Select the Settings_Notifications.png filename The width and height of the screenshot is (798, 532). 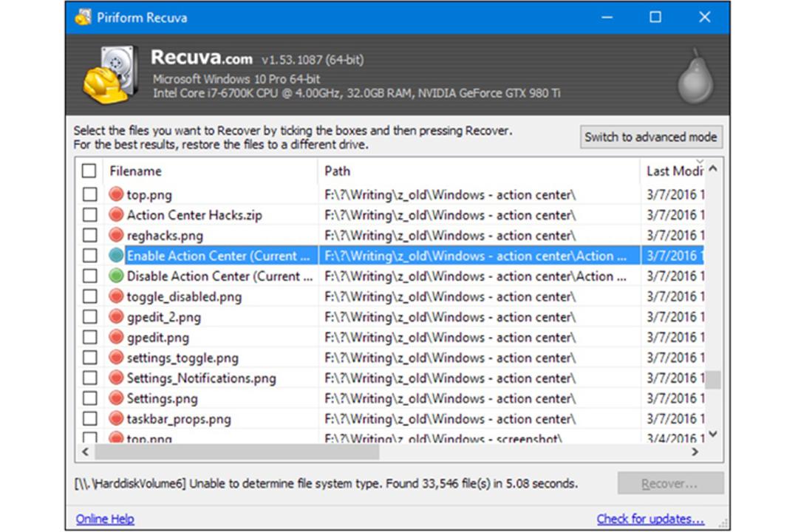202,378
